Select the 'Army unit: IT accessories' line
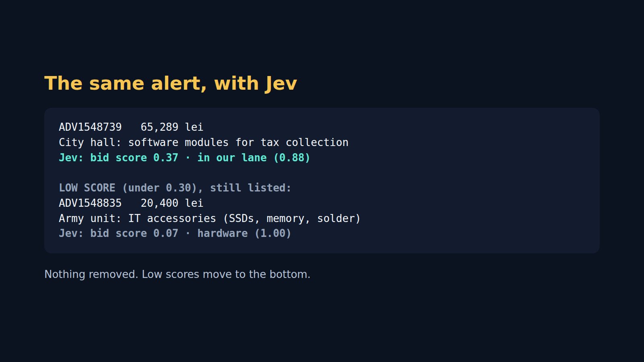This screenshot has height=362, width=644. point(210,218)
